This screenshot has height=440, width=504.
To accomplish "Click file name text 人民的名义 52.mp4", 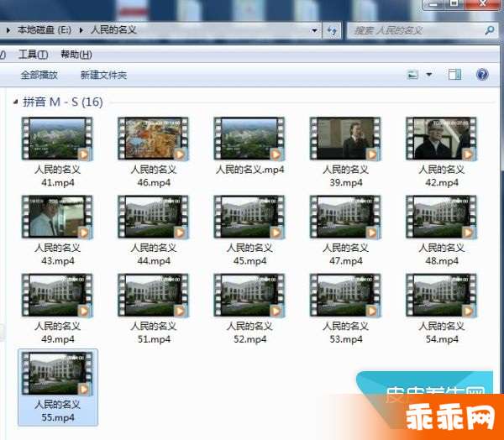I will click(x=249, y=333).
